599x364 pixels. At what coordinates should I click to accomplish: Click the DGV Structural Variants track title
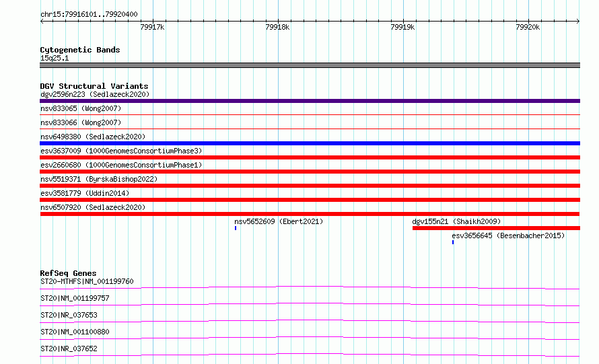point(94,86)
